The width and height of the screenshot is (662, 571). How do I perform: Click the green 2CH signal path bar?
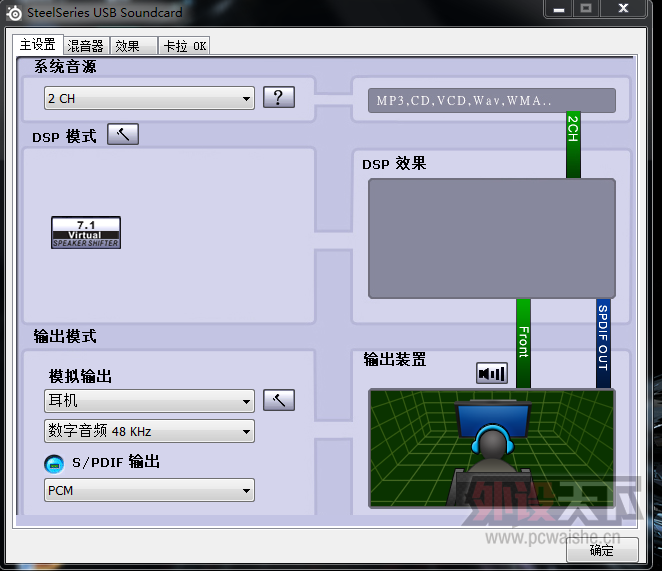point(573,145)
